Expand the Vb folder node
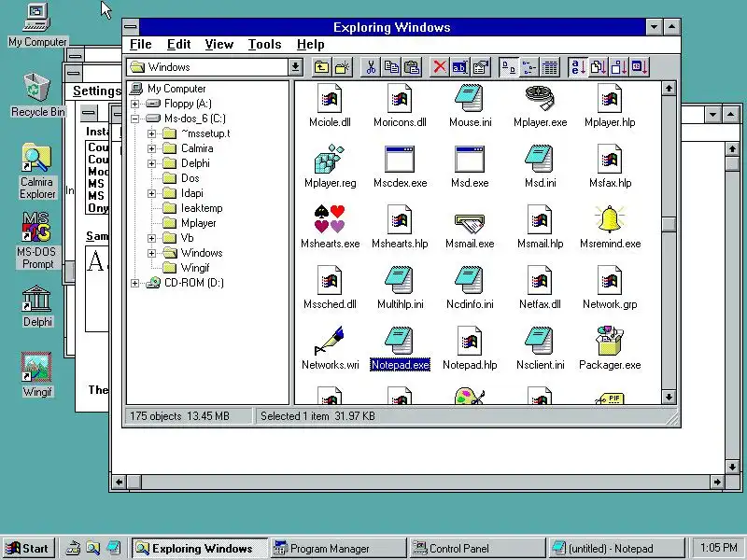The width and height of the screenshot is (747, 560). [x=151, y=238]
